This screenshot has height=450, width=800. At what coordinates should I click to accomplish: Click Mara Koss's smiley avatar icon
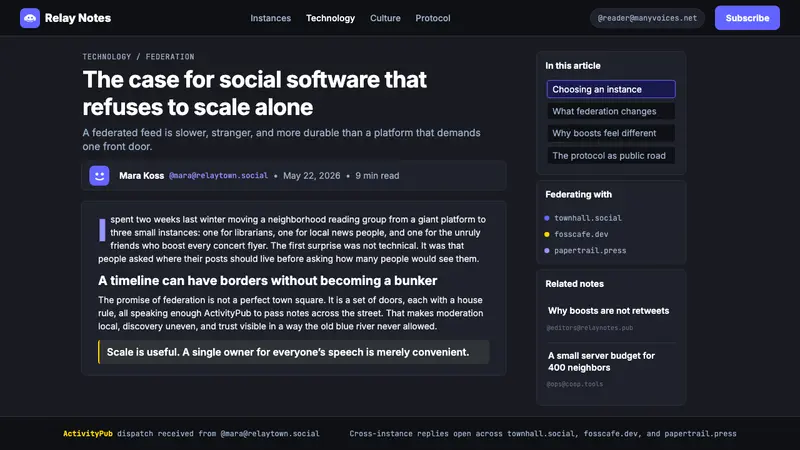(99, 176)
